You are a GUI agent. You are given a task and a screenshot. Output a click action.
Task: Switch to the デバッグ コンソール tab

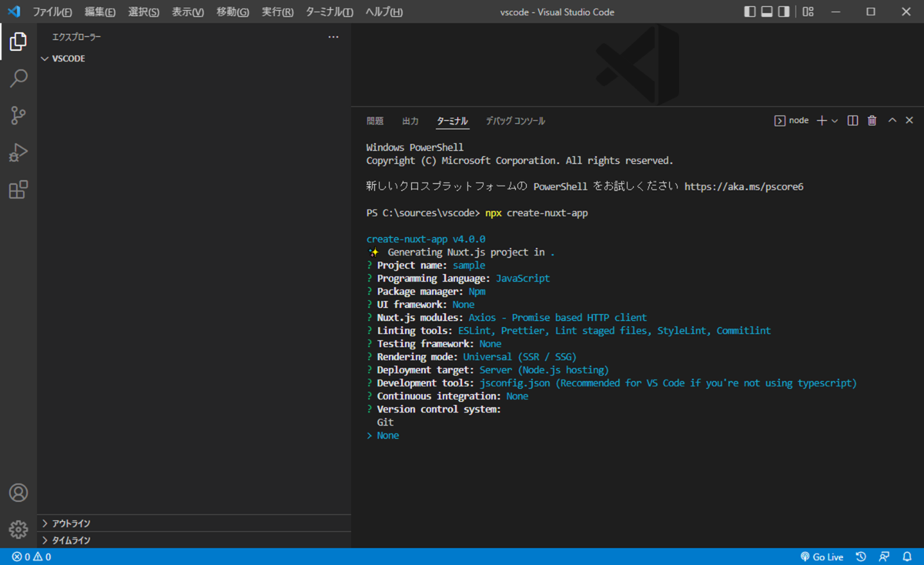pyautogui.click(x=515, y=121)
